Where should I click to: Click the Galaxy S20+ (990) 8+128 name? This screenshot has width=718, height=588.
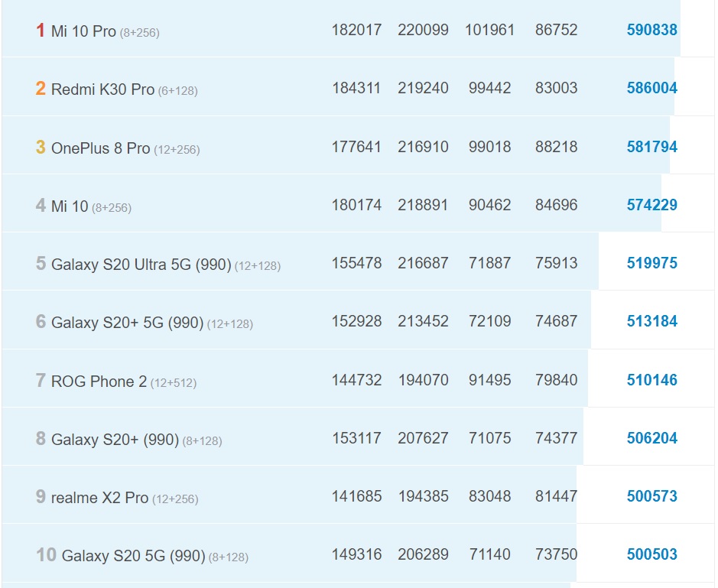[115, 440]
